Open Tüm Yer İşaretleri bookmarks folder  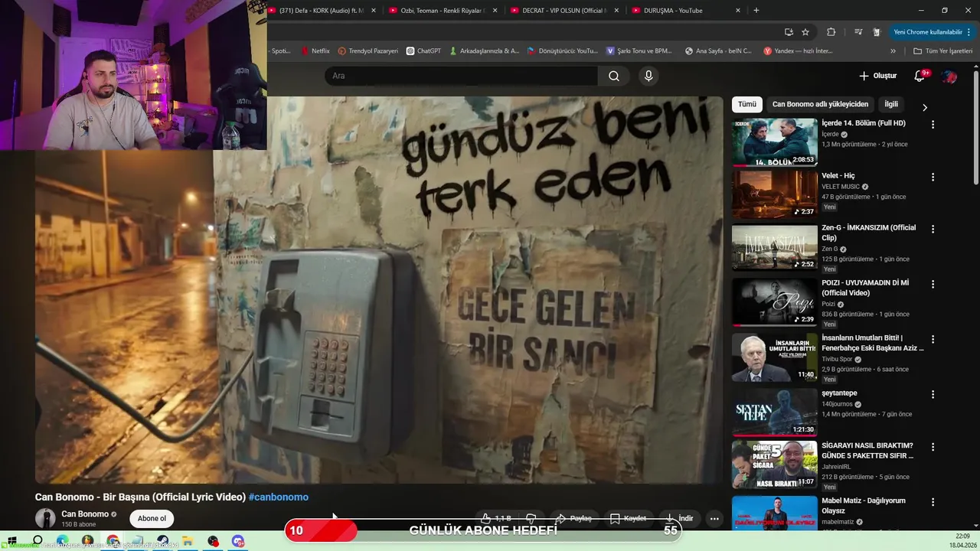[942, 51]
